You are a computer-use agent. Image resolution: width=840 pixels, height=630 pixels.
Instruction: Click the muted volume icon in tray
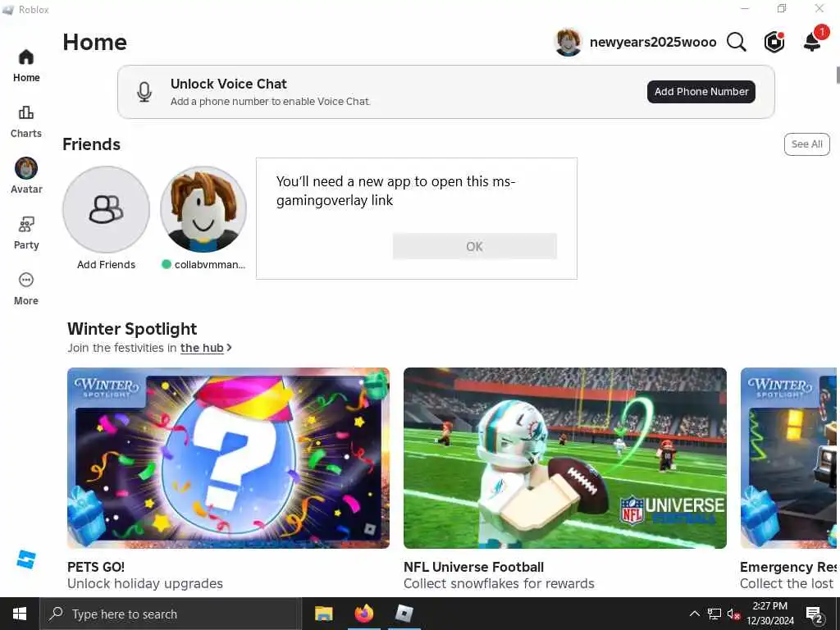(734, 614)
